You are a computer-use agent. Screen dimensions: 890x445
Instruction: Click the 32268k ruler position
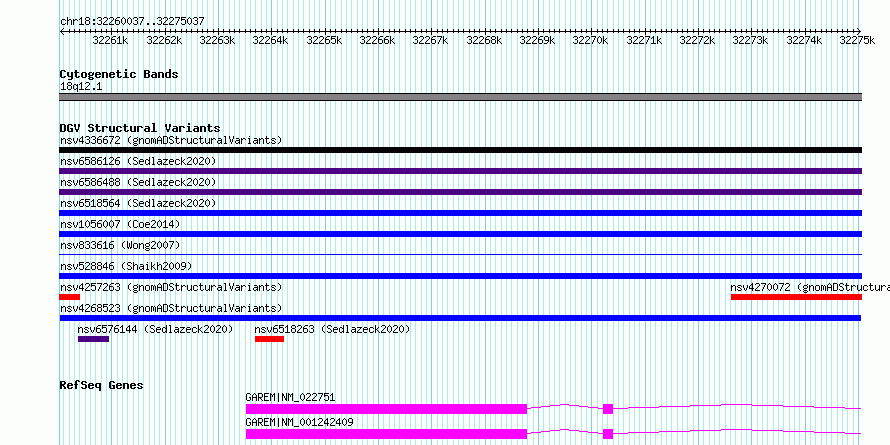click(x=484, y=40)
